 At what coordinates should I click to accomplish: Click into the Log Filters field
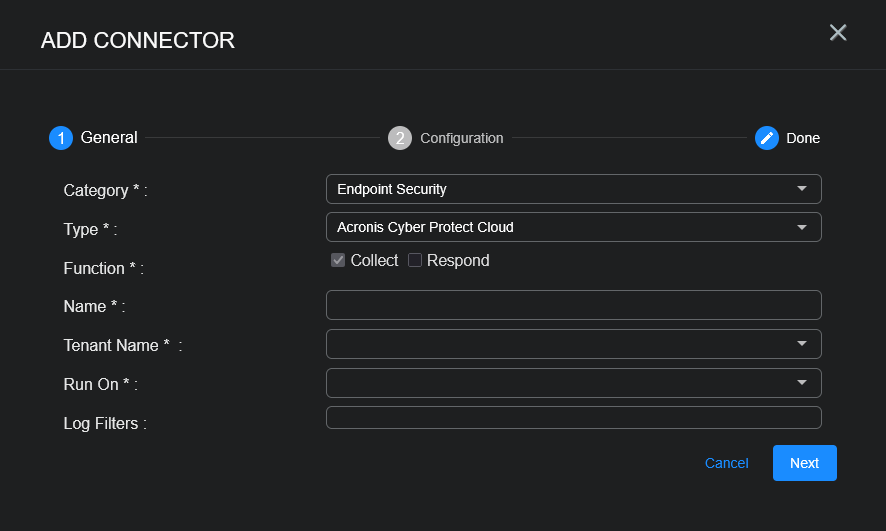pos(573,418)
